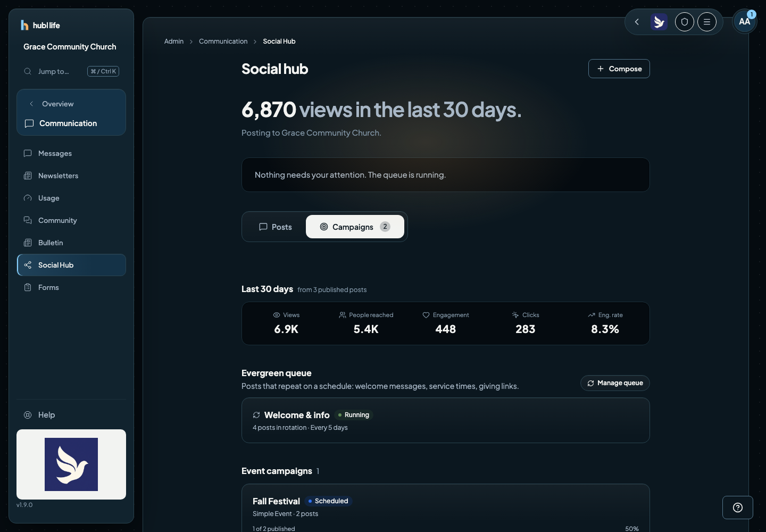Click the notification badge on avatar
The image size is (766, 532).
tap(751, 14)
